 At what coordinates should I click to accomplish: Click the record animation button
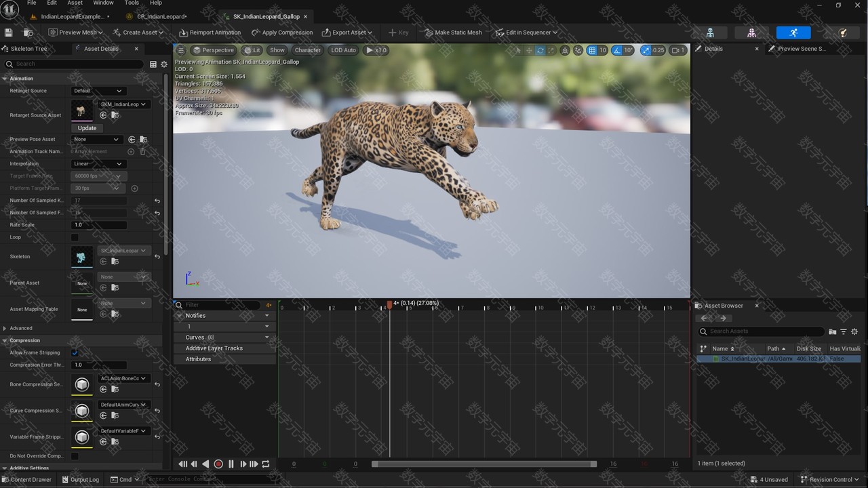218,464
